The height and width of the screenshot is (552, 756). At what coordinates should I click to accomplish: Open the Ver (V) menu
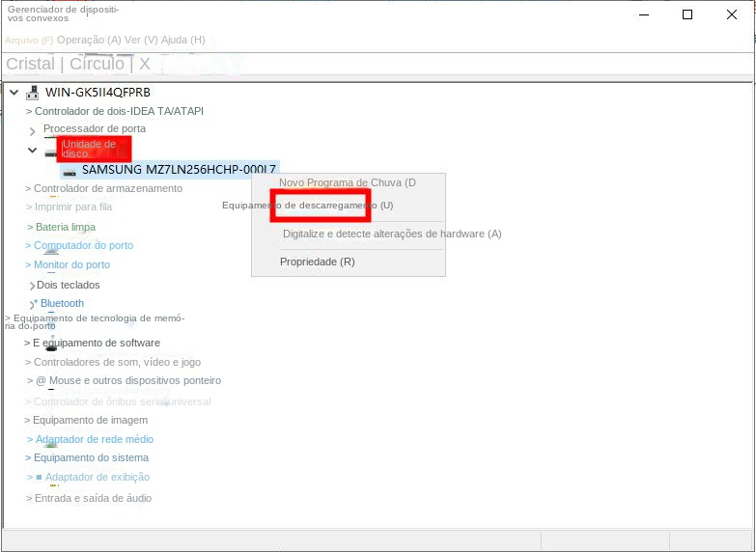pyautogui.click(x=141, y=40)
